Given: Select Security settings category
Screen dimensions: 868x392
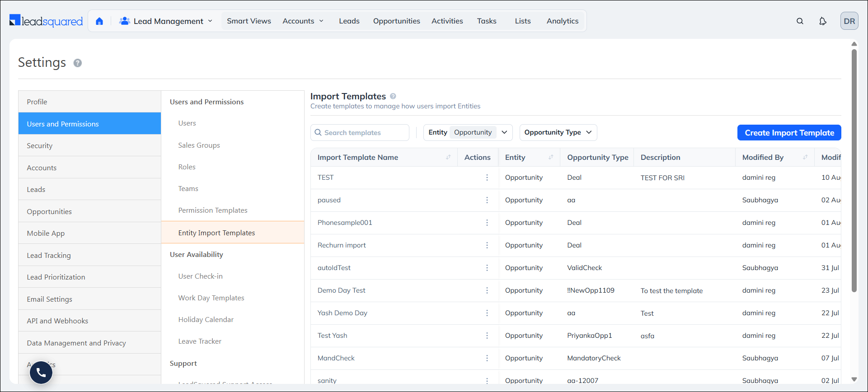Looking at the screenshot, I should pyautogui.click(x=89, y=145).
